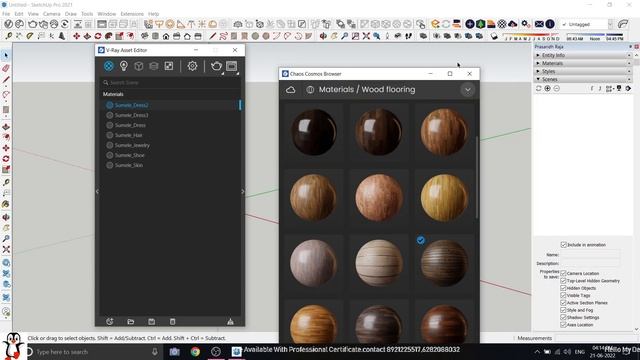Open the Frame Buffer icon in Asset Editor
Viewport: 640px width, 360px height.
(x=231, y=66)
